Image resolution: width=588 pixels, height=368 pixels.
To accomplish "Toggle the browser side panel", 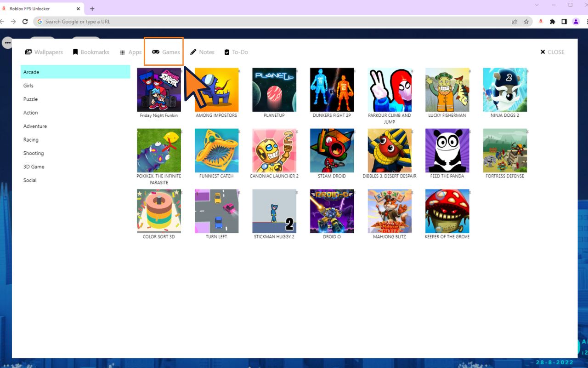I will (x=564, y=22).
